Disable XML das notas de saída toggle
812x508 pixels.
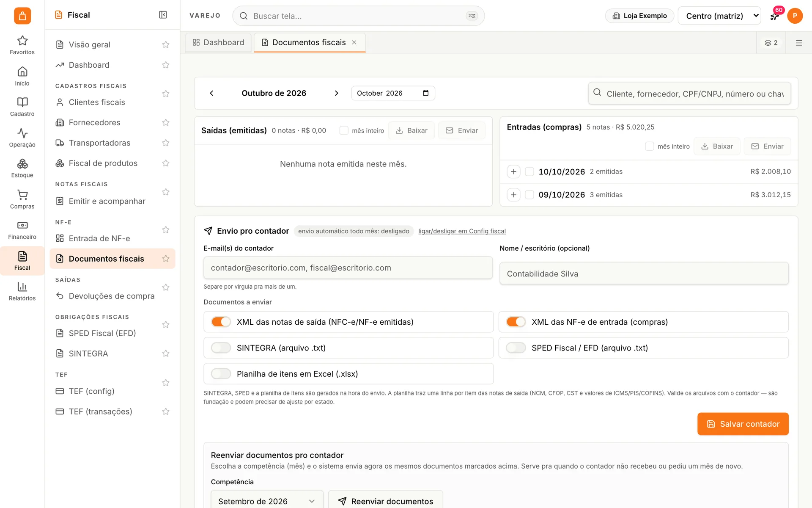(221, 322)
